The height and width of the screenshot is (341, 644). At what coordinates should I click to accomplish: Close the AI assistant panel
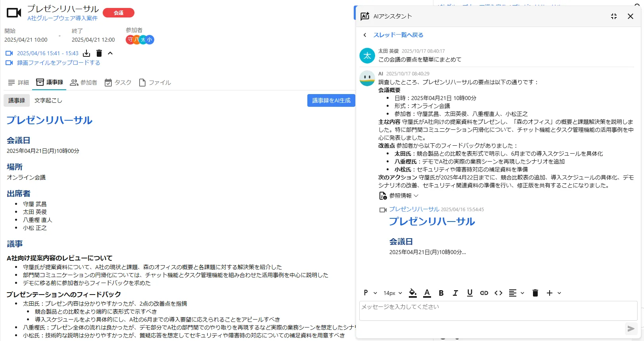pyautogui.click(x=631, y=16)
